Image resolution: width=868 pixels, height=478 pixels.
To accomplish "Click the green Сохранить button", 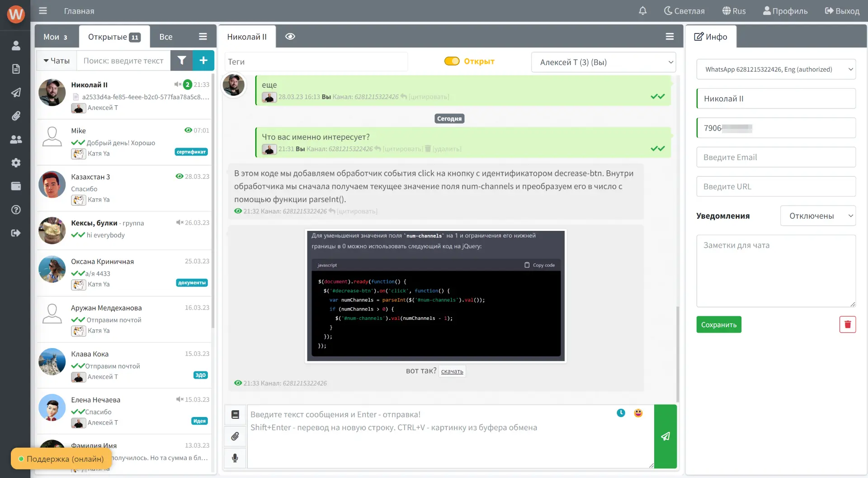I will (x=718, y=325).
